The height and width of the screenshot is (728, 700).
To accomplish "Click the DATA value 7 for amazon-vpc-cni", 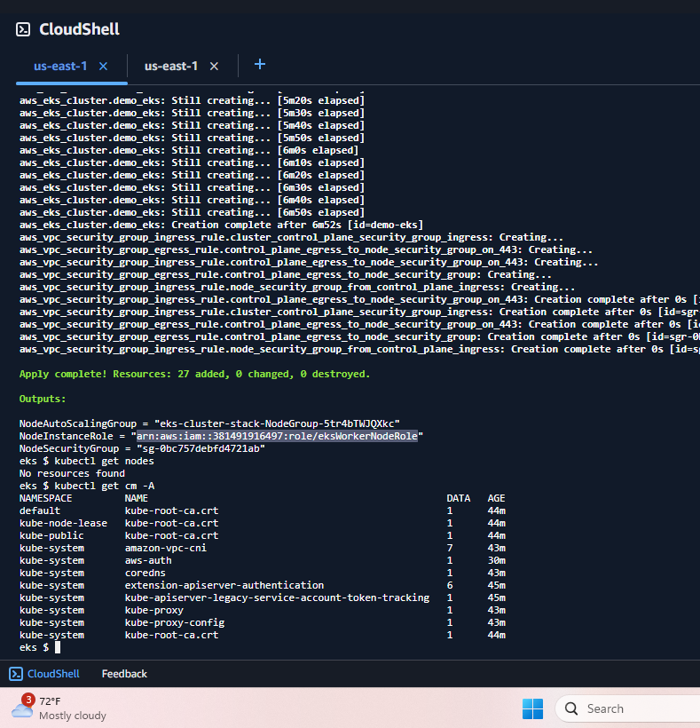I will pos(450,548).
